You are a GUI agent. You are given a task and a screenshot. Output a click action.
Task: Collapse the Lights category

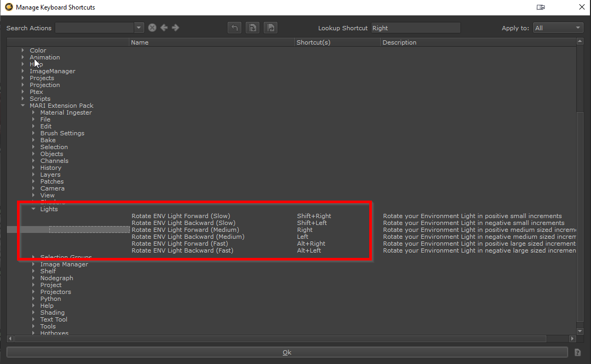coord(33,209)
